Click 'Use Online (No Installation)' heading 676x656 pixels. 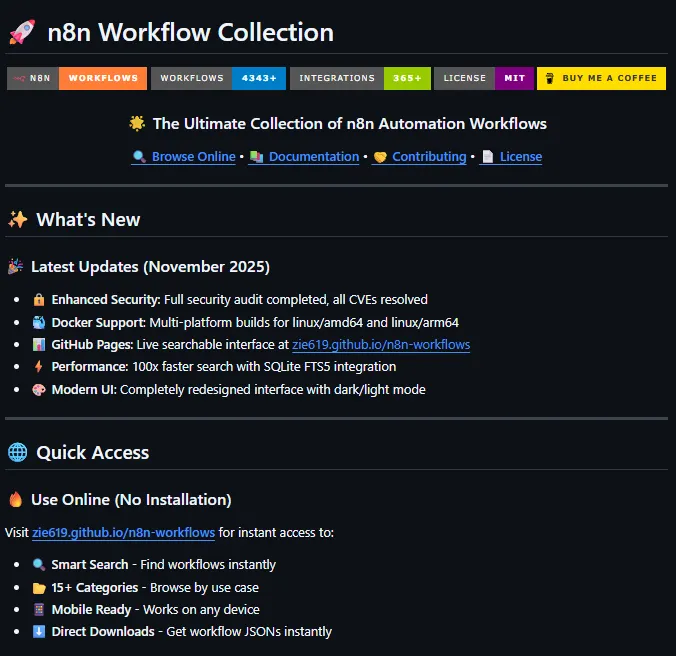tap(131, 500)
